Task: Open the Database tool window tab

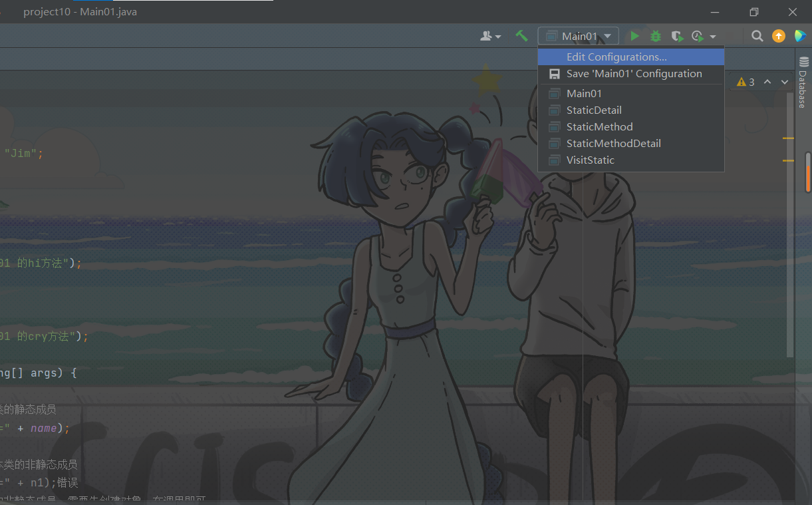Action: 803,83
